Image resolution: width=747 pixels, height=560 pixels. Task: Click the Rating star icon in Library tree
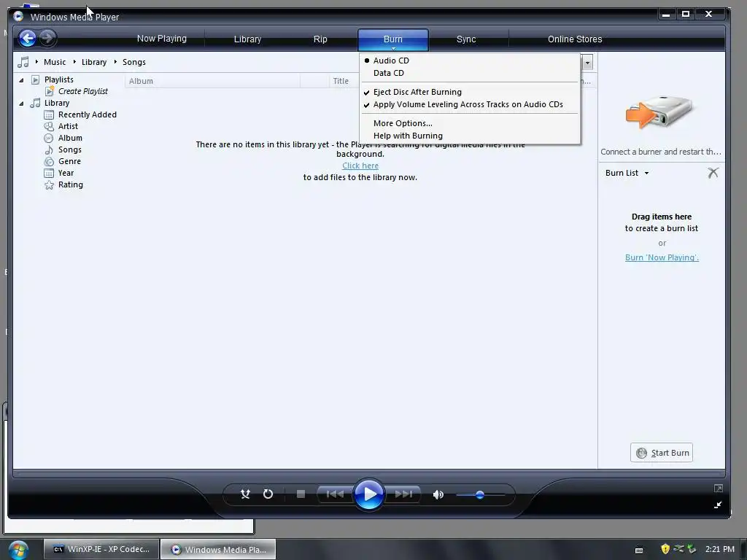coord(49,184)
